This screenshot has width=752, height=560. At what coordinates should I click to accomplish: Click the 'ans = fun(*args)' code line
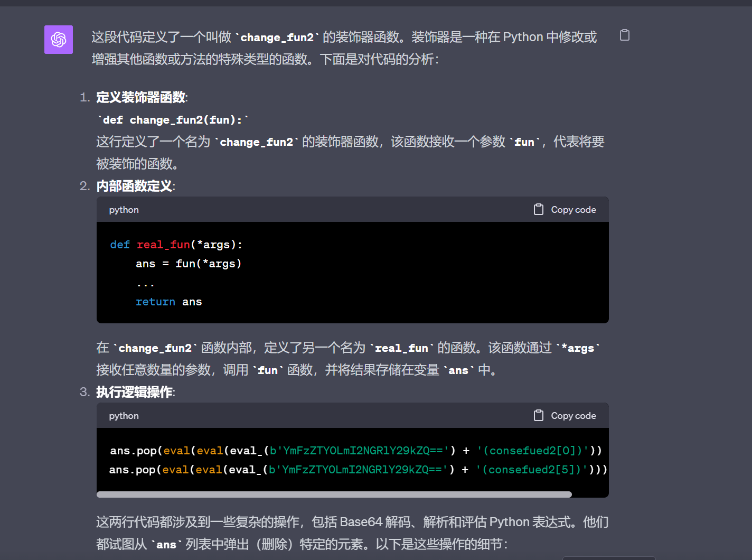[x=188, y=264]
